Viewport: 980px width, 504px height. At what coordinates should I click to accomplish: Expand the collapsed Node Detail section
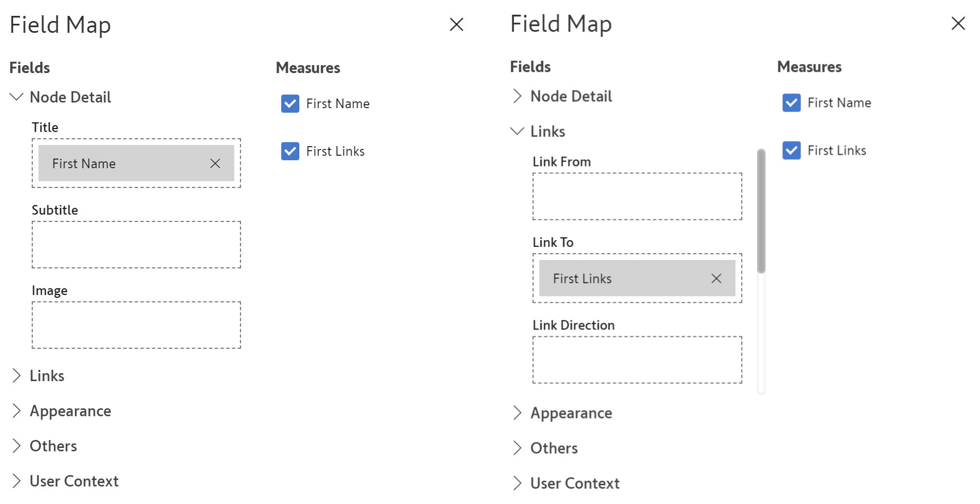517,96
